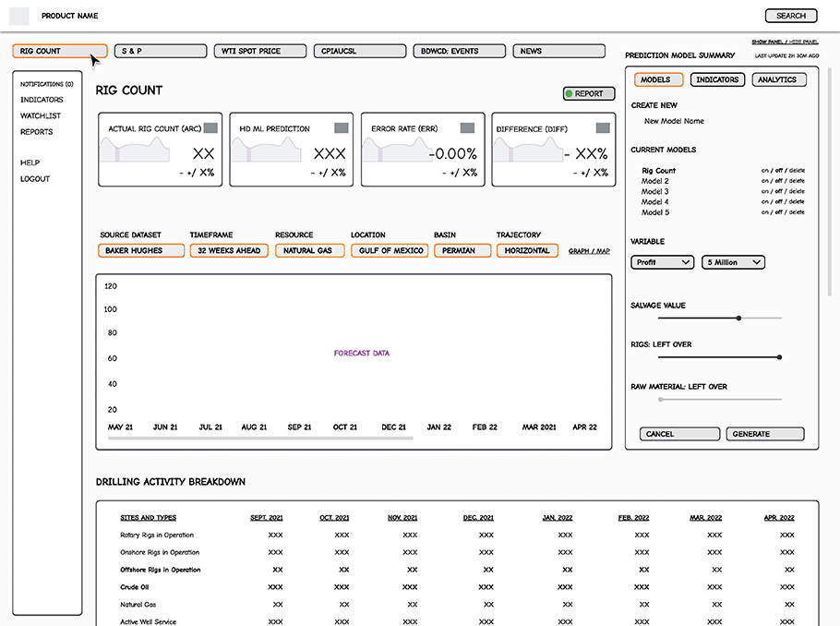This screenshot has height=626, width=840.
Task: Adjust the SALVAGE VALUE slider
Action: (x=738, y=318)
